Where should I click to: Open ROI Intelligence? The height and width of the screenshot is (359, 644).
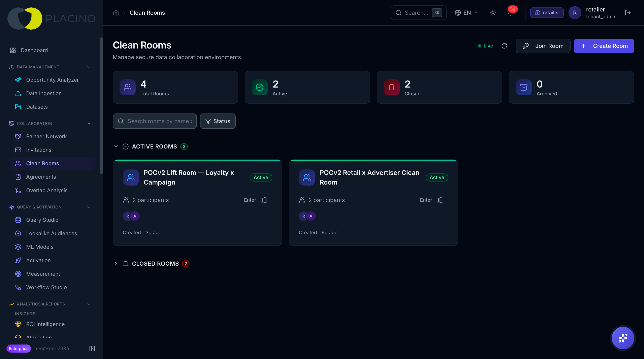[53, 324]
